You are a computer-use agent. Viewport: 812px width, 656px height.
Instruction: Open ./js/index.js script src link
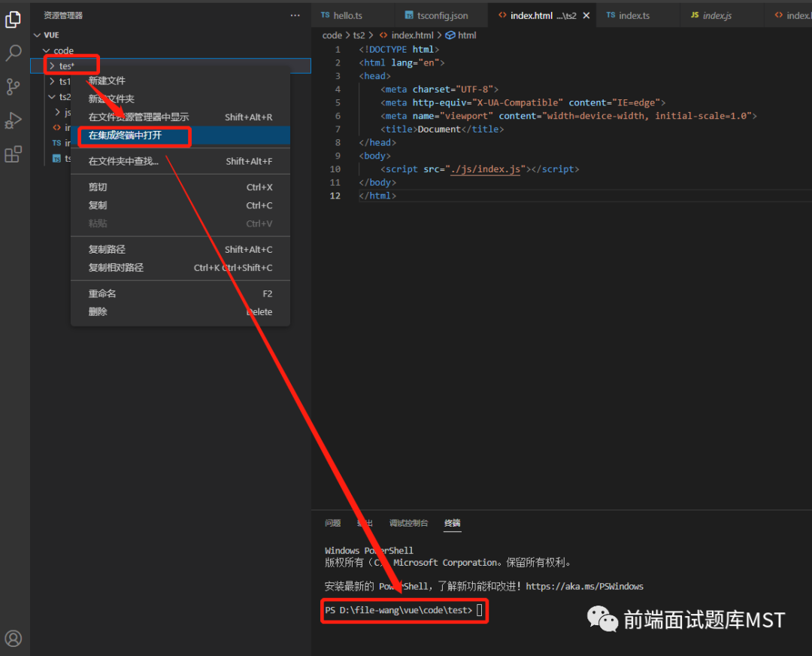click(x=485, y=169)
